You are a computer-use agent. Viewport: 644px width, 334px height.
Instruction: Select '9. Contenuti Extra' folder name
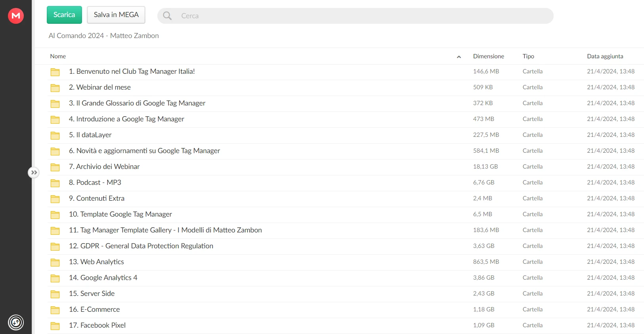click(x=97, y=198)
